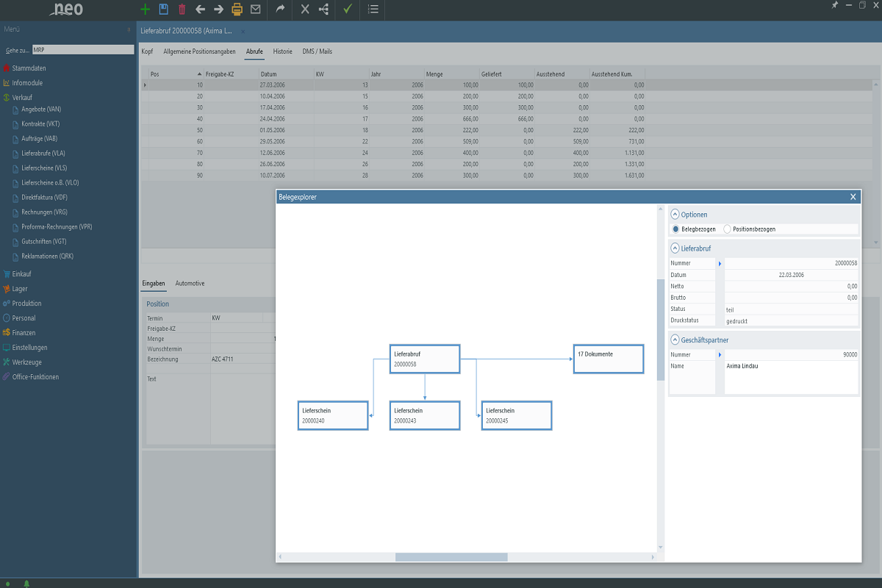The image size is (882, 588).
Task: Select the Belegbezogen radio button
Action: point(675,229)
